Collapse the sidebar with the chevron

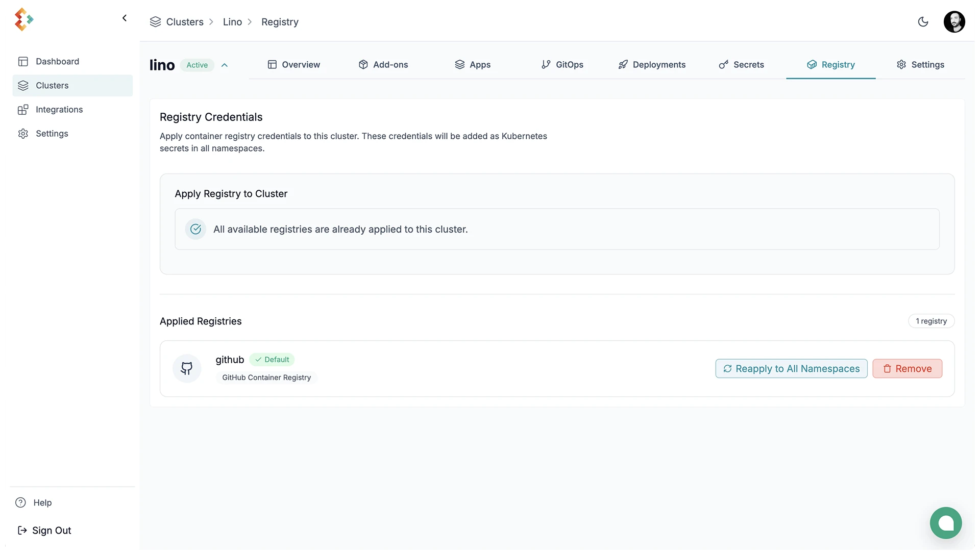coord(125,18)
